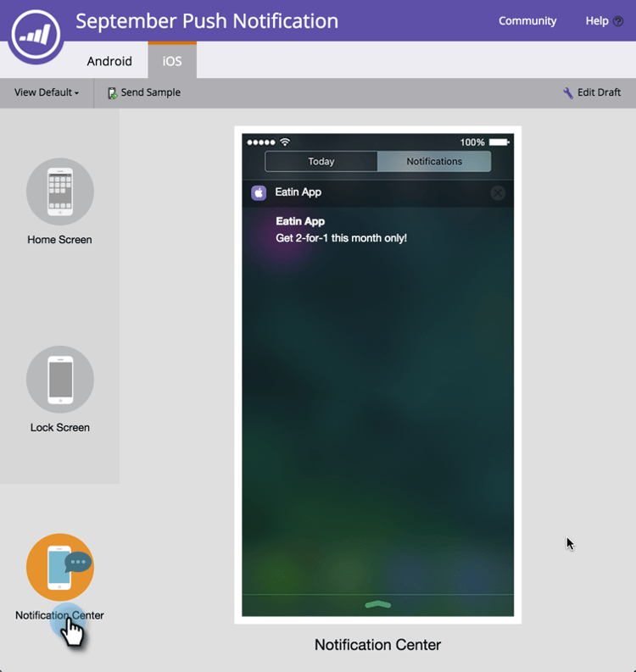Open the Help question mark icon
The width and height of the screenshot is (636, 672).
pyautogui.click(x=618, y=21)
